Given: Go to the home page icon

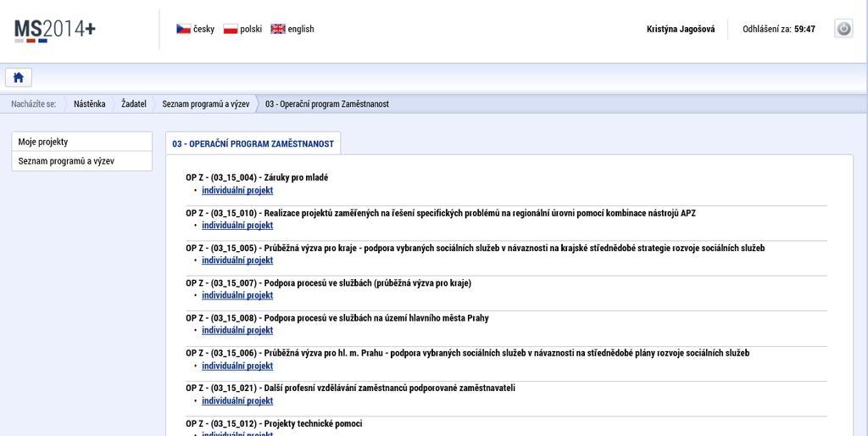Looking at the screenshot, I should [x=19, y=77].
